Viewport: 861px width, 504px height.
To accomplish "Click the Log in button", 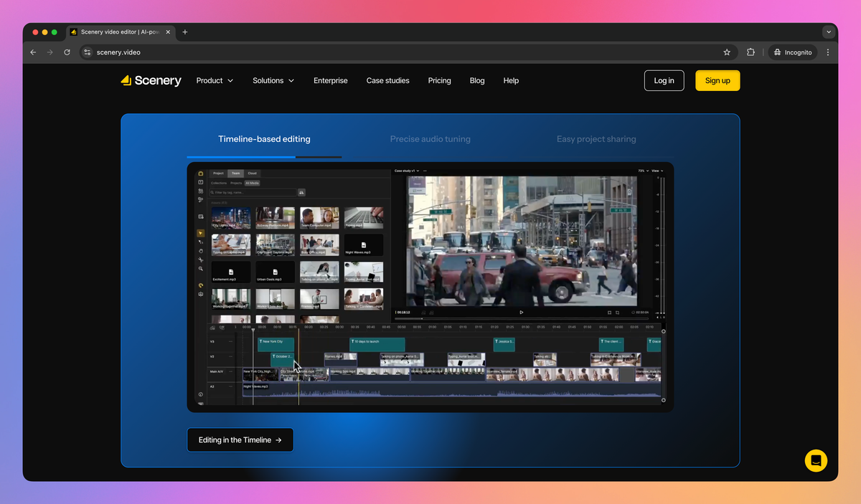I will 664,80.
